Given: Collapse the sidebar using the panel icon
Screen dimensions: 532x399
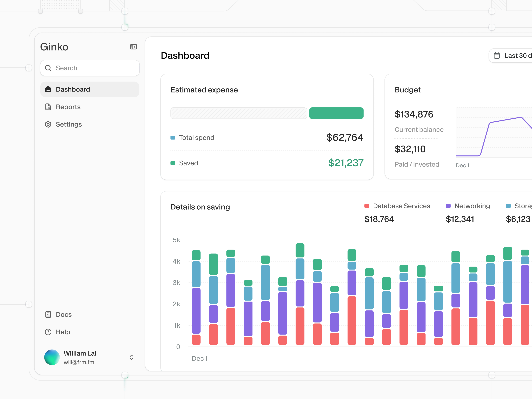Looking at the screenshot, I should point(134,47).
